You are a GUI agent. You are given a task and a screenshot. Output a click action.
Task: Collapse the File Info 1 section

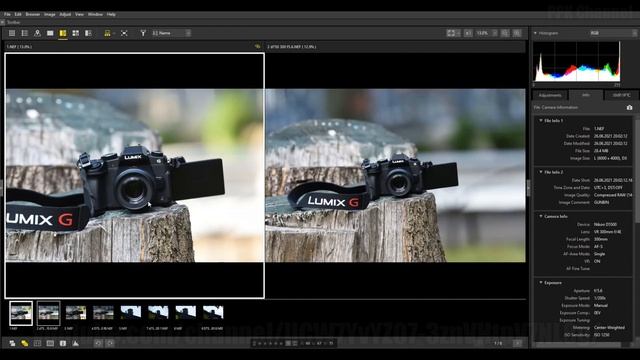541,120
